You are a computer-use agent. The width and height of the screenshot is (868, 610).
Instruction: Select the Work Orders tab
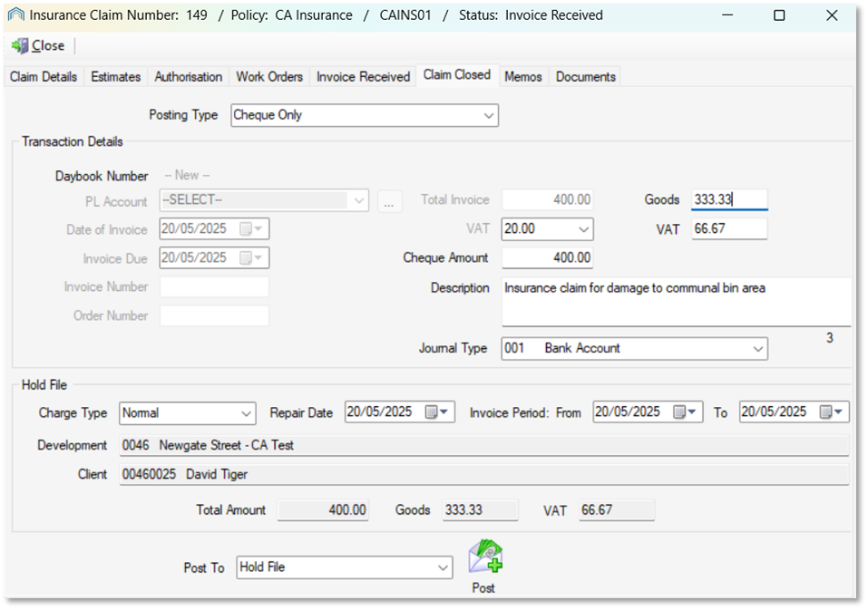(269, 77)
